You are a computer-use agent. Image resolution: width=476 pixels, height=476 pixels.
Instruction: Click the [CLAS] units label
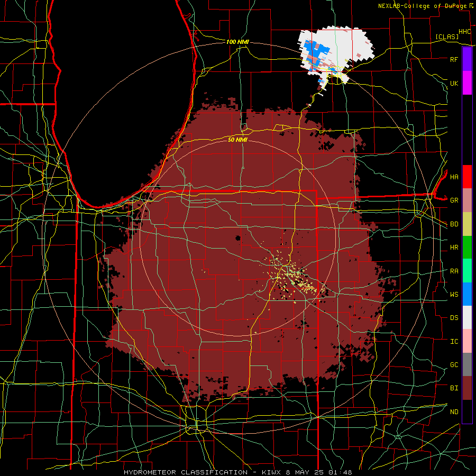447,37
